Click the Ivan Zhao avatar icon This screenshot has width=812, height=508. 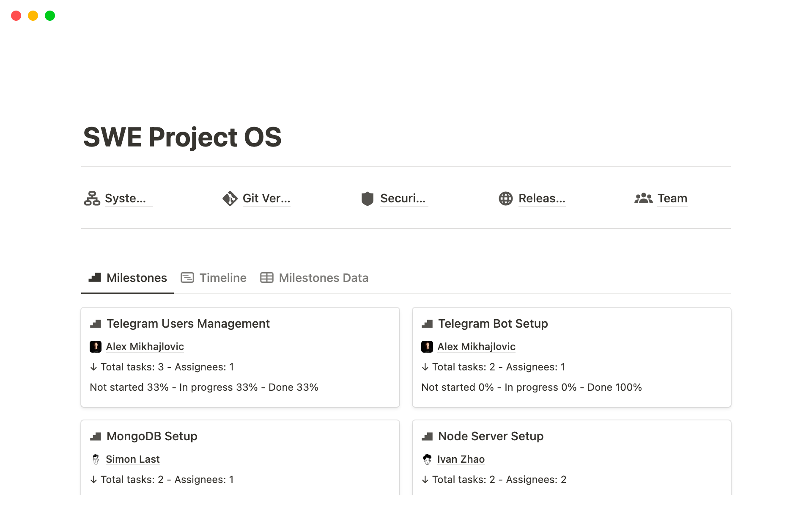point(427,459)
